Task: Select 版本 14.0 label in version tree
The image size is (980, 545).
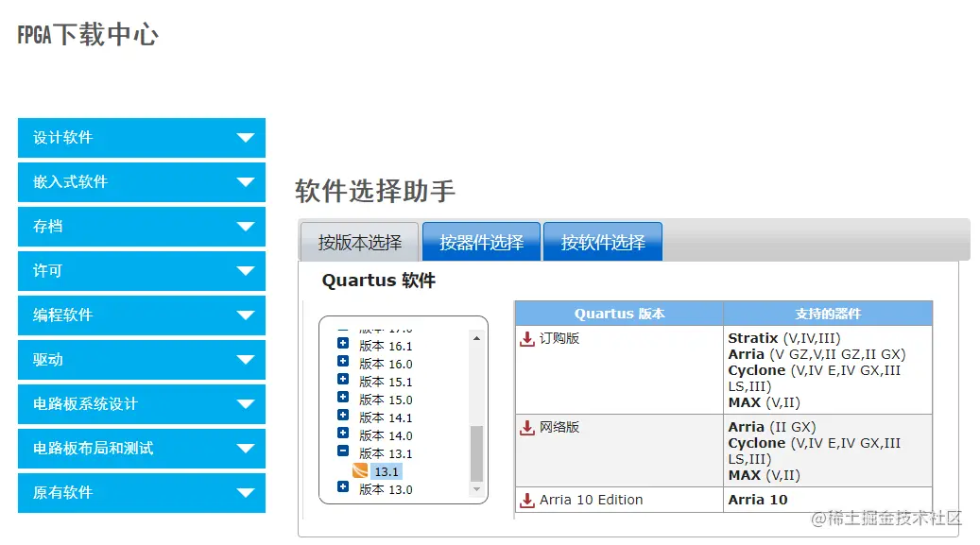Action: click(x=386, y=435)
